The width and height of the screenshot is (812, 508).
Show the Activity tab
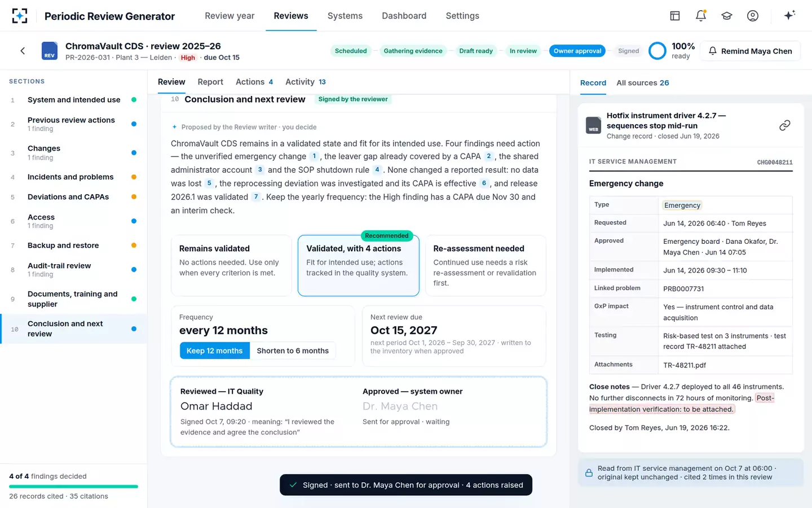(306, 82)
